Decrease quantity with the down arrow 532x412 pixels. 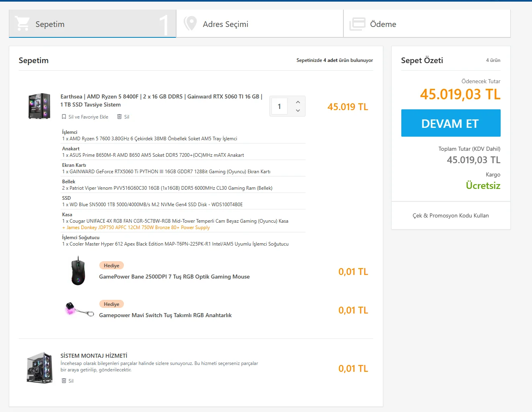point(298,111)
